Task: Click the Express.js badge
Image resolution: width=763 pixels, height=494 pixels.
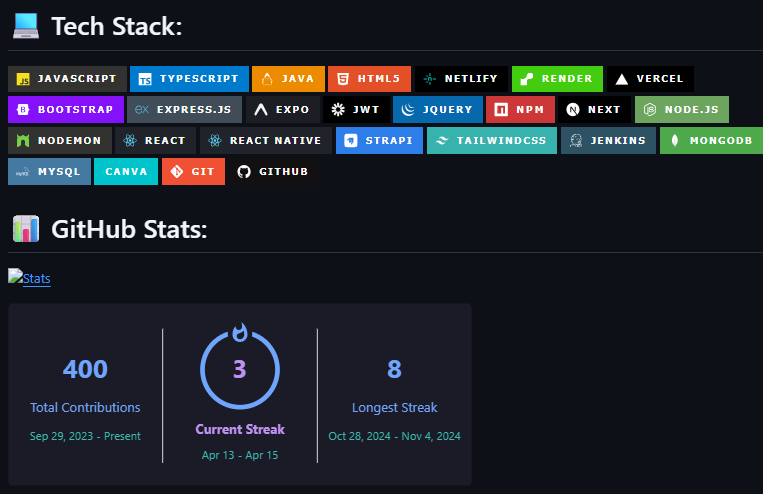Action: (184, 110)
